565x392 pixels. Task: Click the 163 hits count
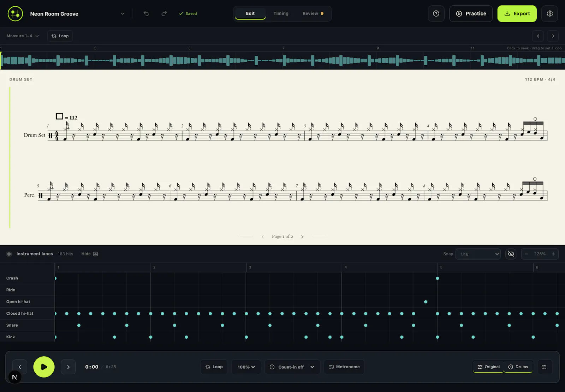coord(65,254)
